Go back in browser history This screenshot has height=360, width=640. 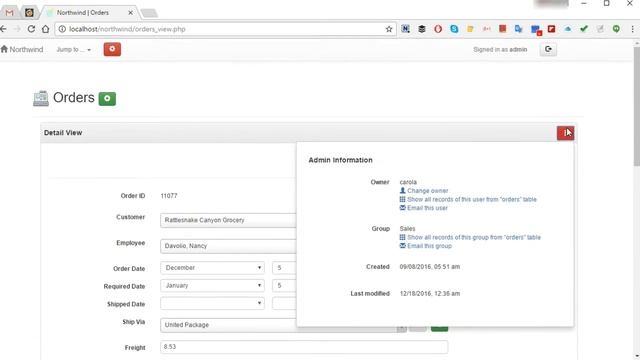click(x=4, y=29)
